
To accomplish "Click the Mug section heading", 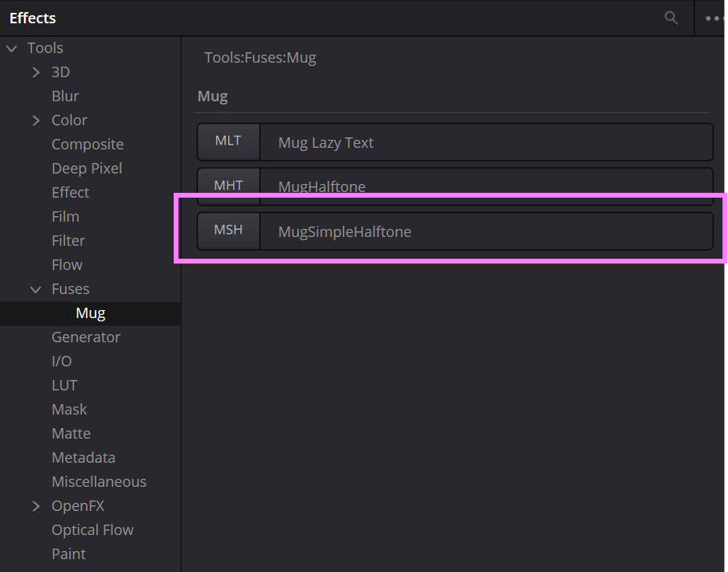I will tap(213, 96).
